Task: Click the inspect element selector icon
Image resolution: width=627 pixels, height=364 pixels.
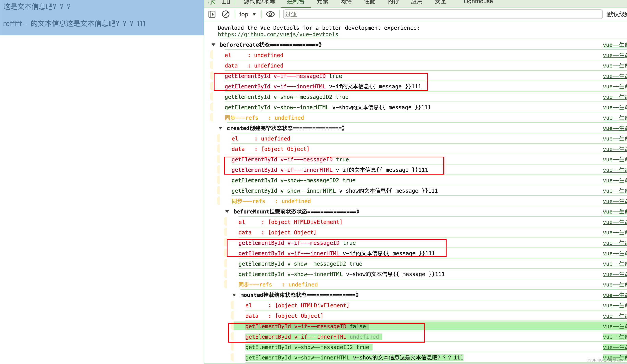Action: 212,2
